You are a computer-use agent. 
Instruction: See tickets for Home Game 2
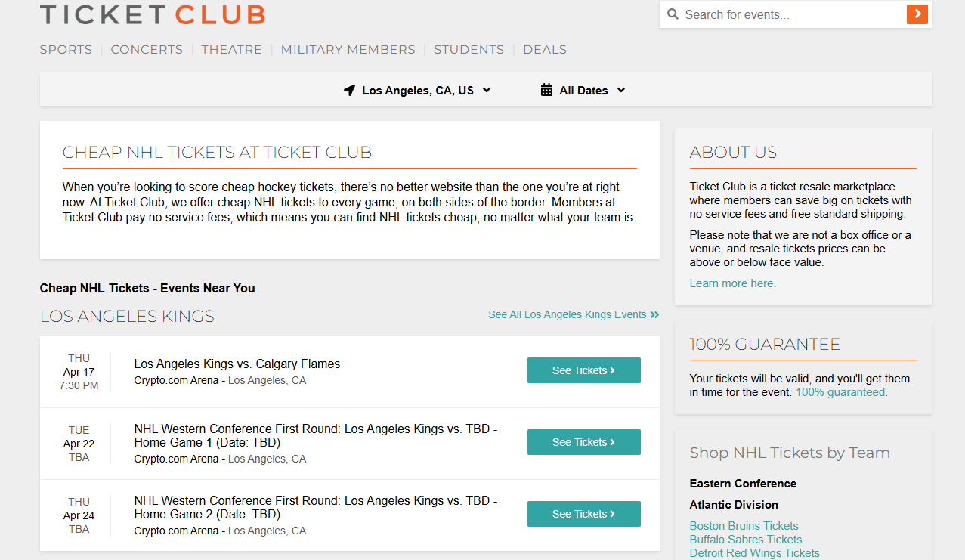(583, 514)
